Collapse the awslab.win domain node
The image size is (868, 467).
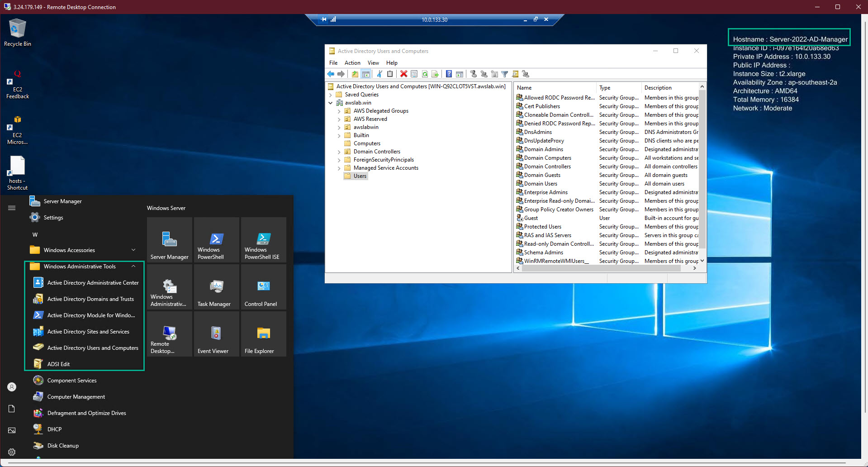click(331, 103)
